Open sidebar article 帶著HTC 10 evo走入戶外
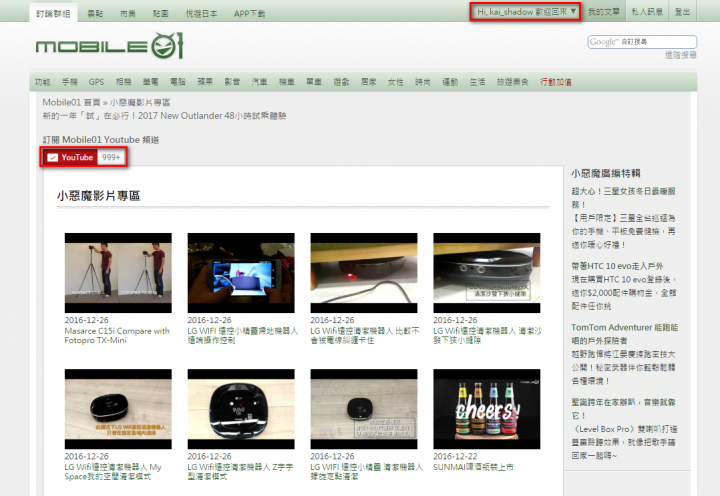This screenshot has width=720, height=496. click(617, 266)
